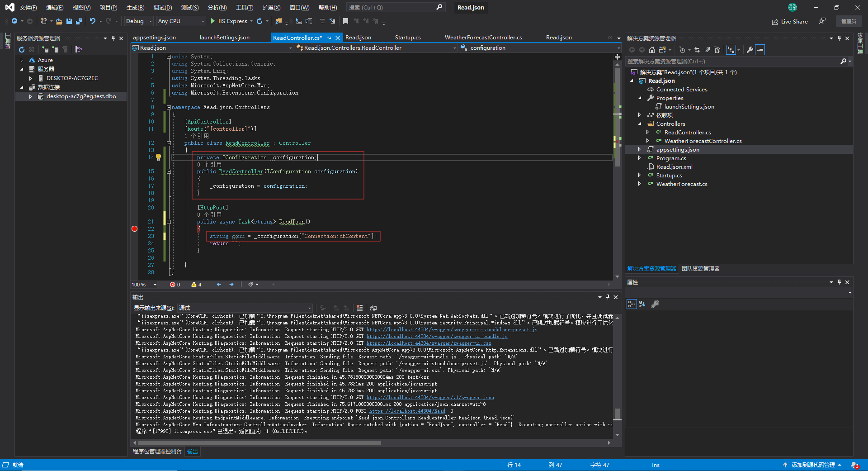Click the bookmark icon in the toolbar
Screen dimensions: 868x471
point(345,21)
